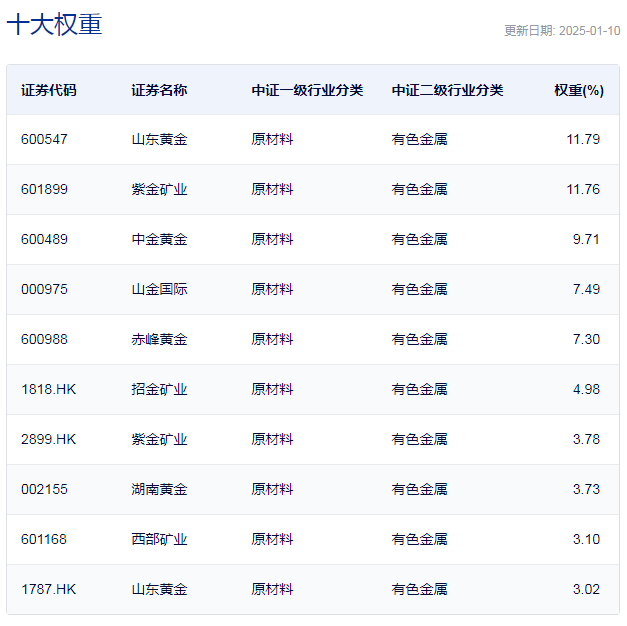Click the 证券代码 column header
The height and width of the screenshot is (626, 627).
coord(49,90)
